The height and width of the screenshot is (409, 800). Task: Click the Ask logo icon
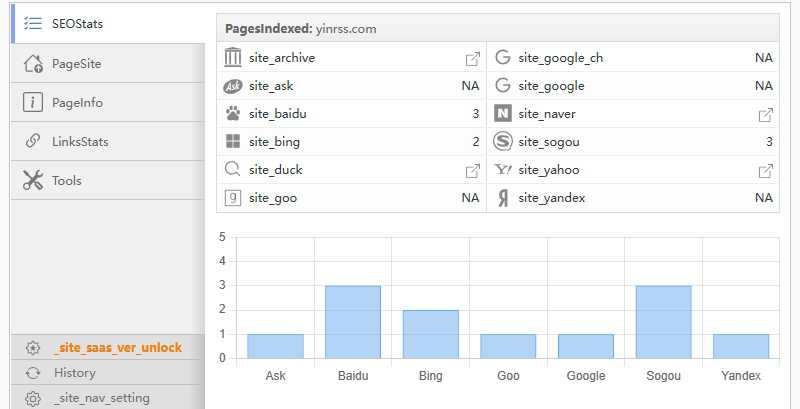233,86
